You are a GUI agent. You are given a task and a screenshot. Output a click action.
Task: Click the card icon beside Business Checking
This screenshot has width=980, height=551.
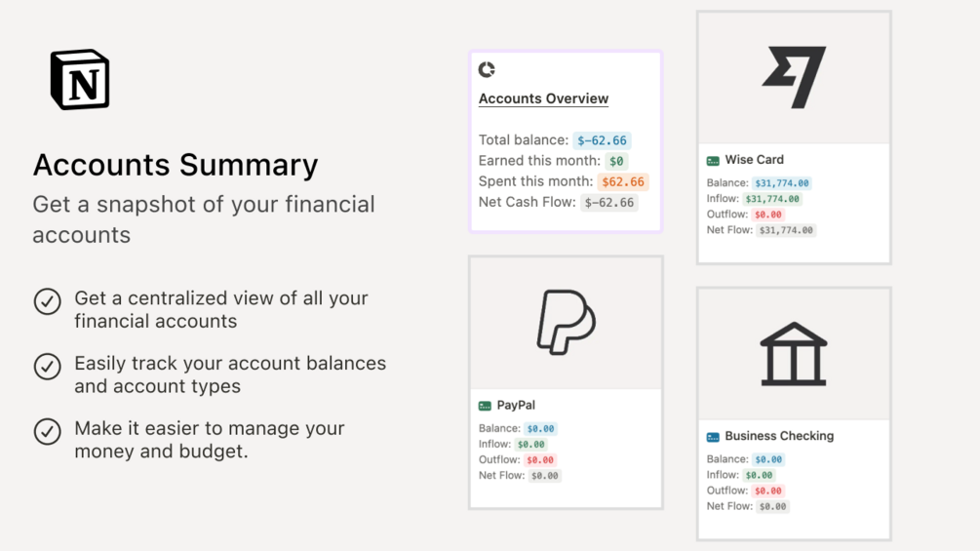tap(713, 437)
